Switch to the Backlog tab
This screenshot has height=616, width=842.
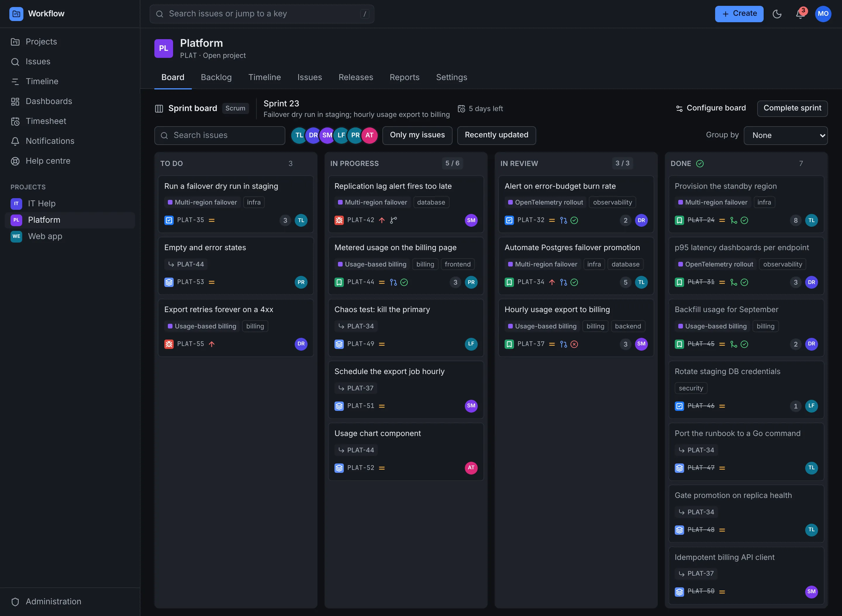pos(216,77)
